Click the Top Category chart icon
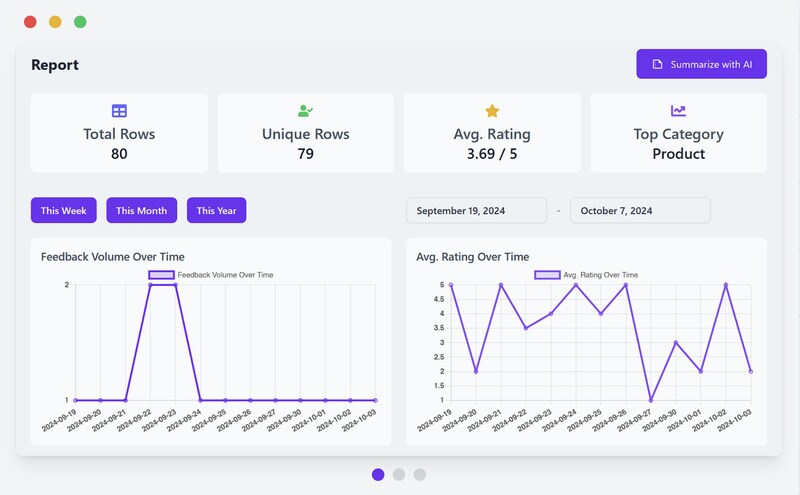 point(678,111)
